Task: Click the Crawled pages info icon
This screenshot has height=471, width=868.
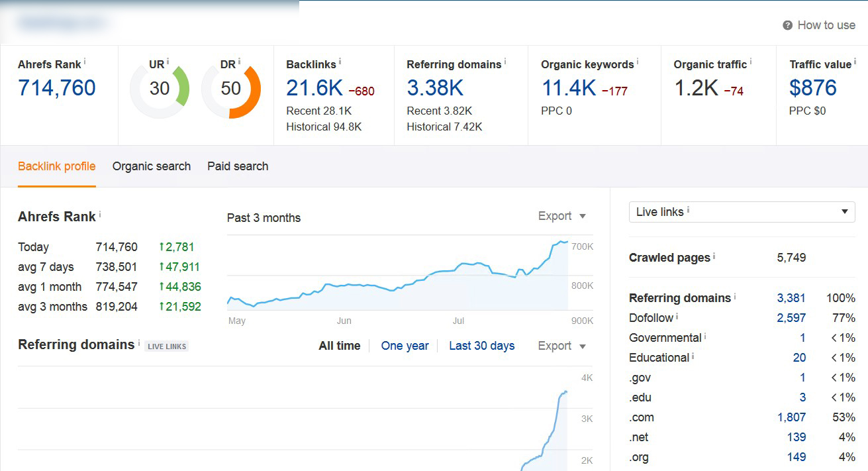Action: pyautogui.click(x=714, y=256)
